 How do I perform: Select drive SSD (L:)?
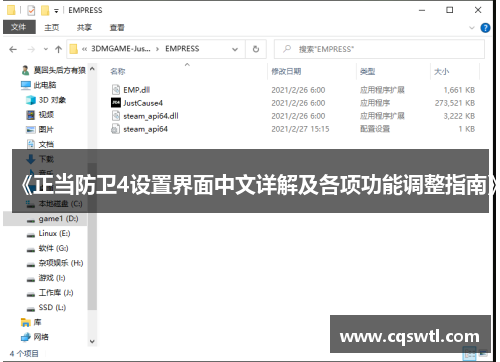[46, 307]
